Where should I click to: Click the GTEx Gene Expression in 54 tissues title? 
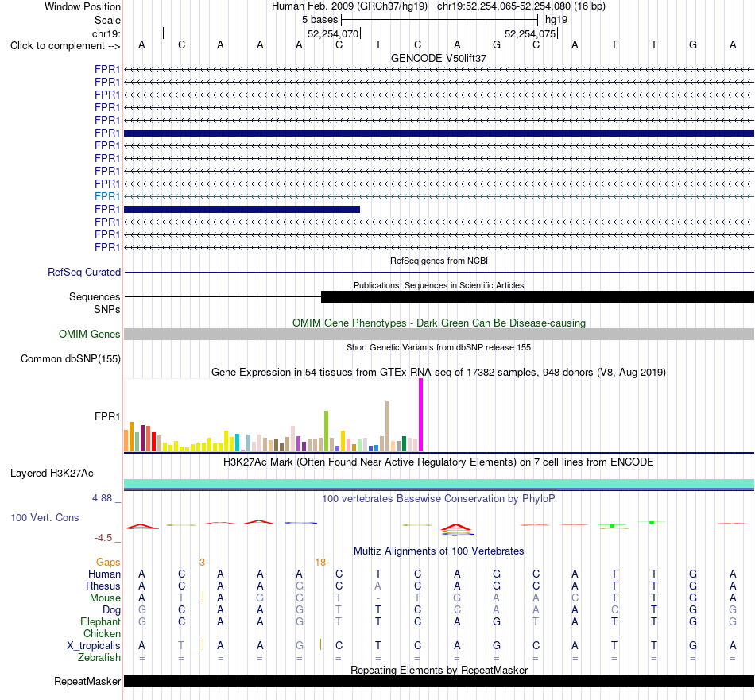coord(439,372)
